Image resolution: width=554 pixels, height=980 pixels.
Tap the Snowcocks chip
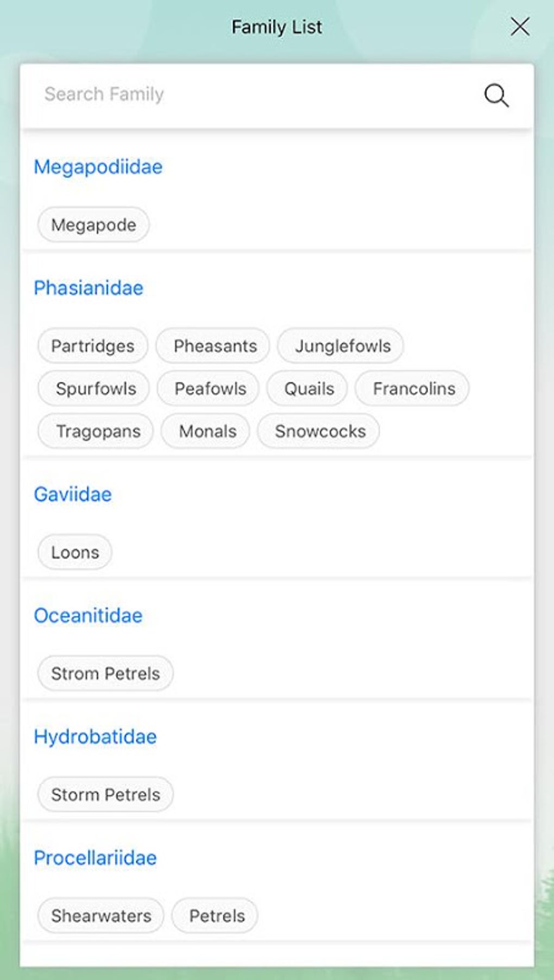[320, 431]
